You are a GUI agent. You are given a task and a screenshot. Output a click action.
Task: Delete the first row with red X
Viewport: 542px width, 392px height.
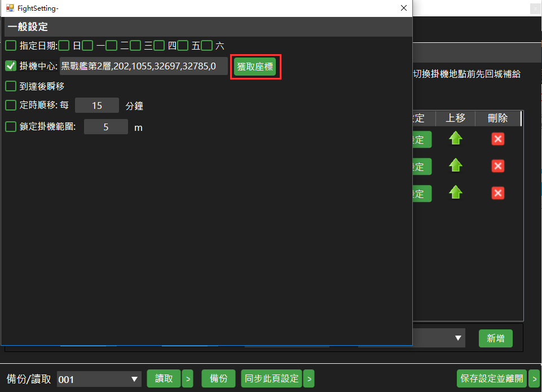pyautogui.click(x=497, y=139)
